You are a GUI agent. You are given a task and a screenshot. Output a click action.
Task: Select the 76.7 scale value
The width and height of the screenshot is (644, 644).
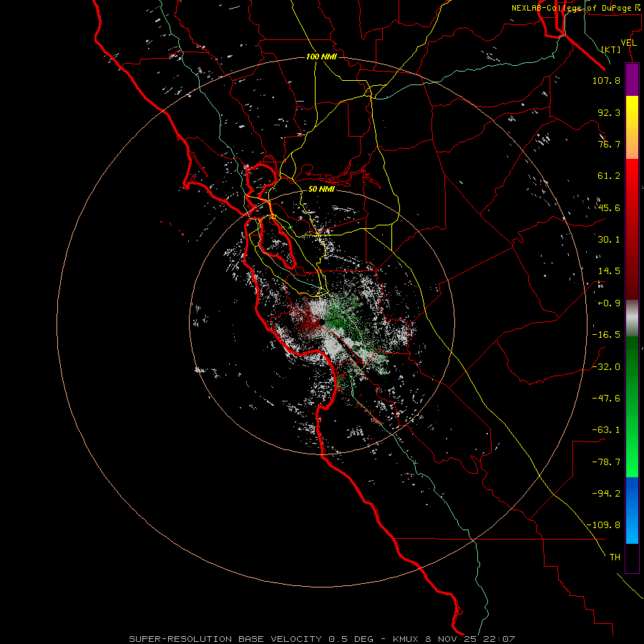pos(609,144)
